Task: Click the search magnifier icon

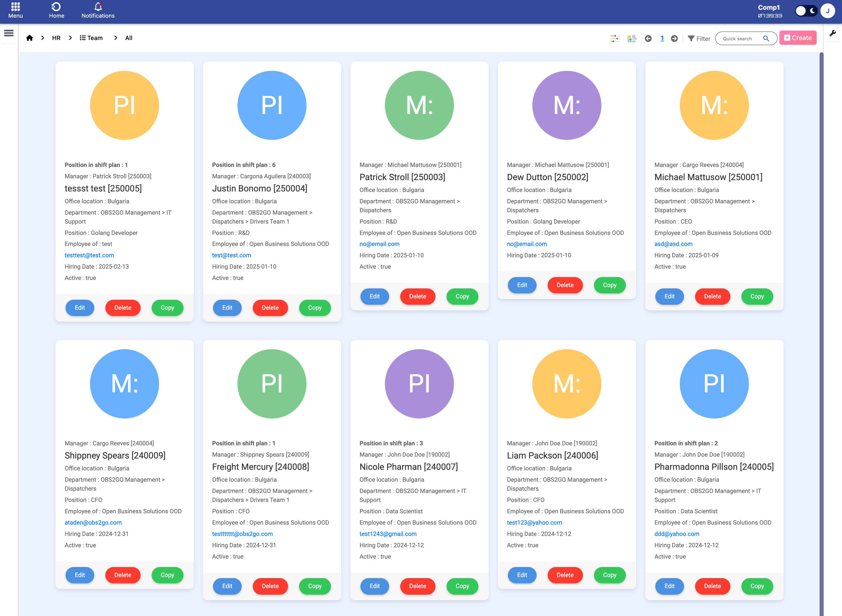Action: tap(766, 38)
